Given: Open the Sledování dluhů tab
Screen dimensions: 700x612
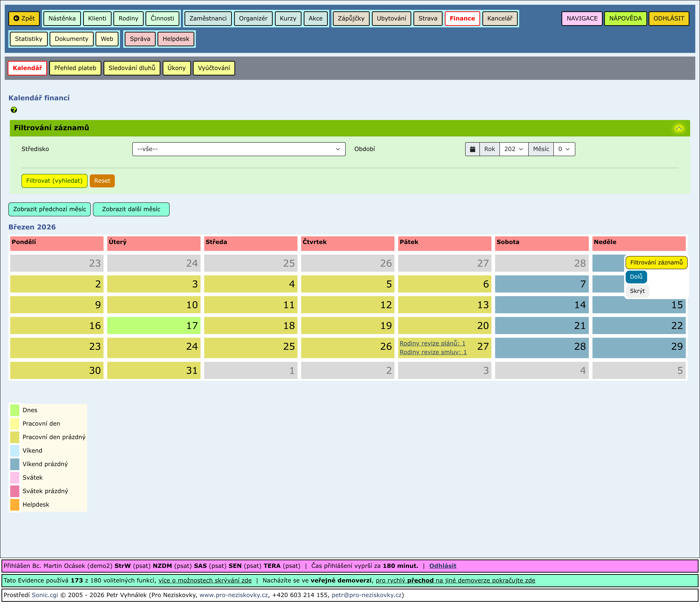Looking at the screenshot, I should 132,68.
